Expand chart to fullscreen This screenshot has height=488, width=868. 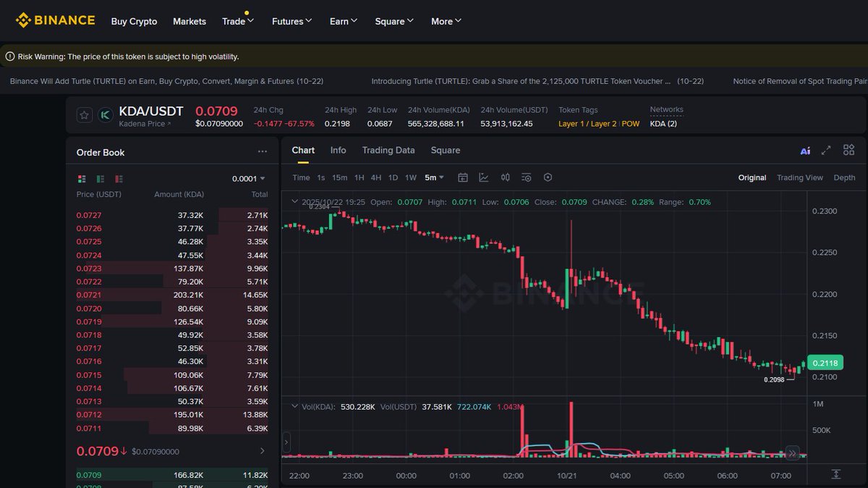tap(826, 150)
